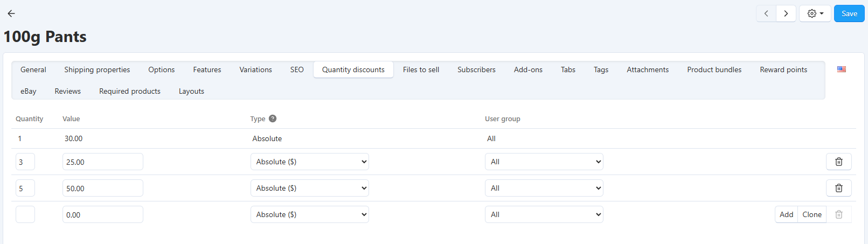Click the empty quantity field in new row
Image resolution: width=868 pixels, height=244 pixels.
coord(25,214)
